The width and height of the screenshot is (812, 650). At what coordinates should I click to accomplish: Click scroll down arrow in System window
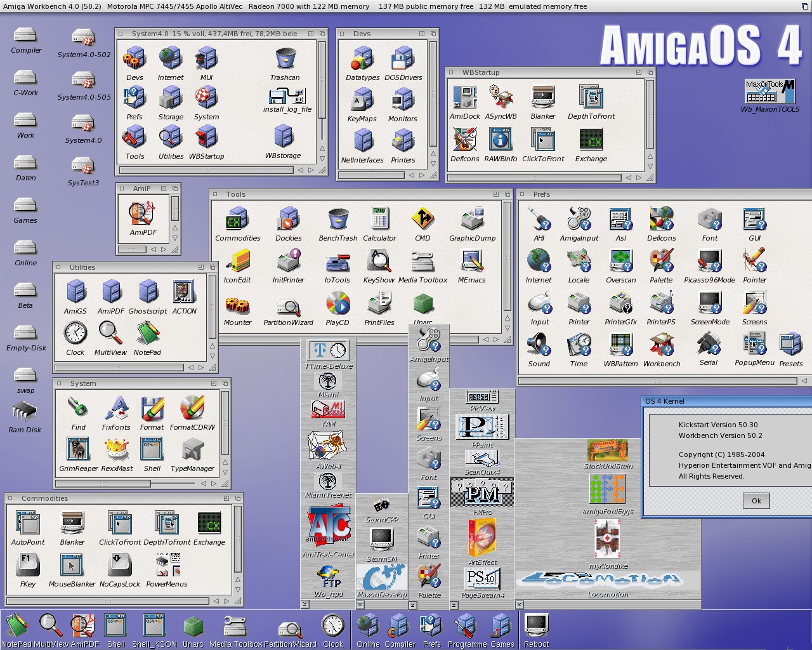click(225, 473)
